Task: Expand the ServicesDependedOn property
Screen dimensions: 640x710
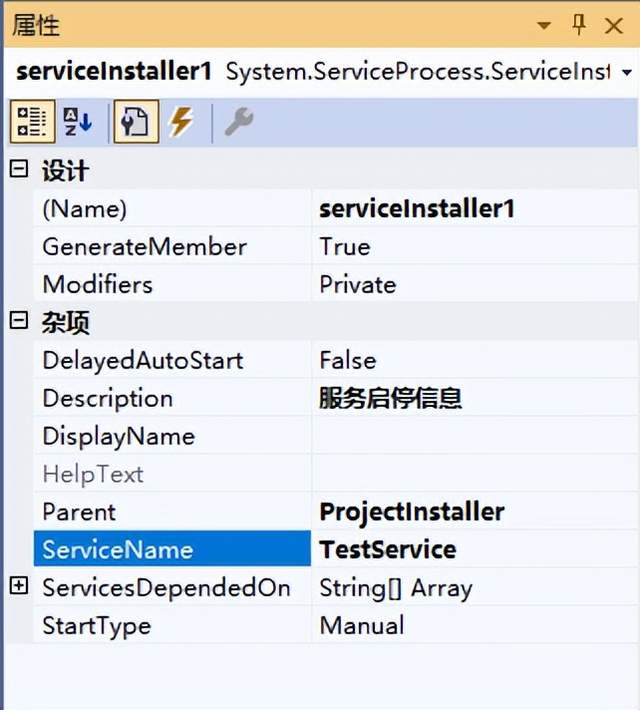Action: tap(18, 587)
